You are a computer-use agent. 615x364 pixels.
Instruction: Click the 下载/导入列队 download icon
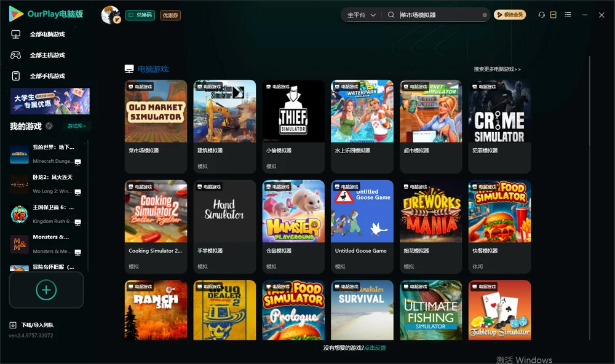pyautogui.click(x=13, y=325)
